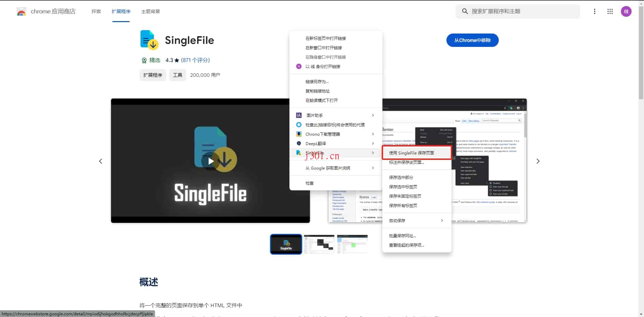Click the 图片助手 icon in context menu
The height and width of the screenshot is (317, 644).
[x=299, y=115]
